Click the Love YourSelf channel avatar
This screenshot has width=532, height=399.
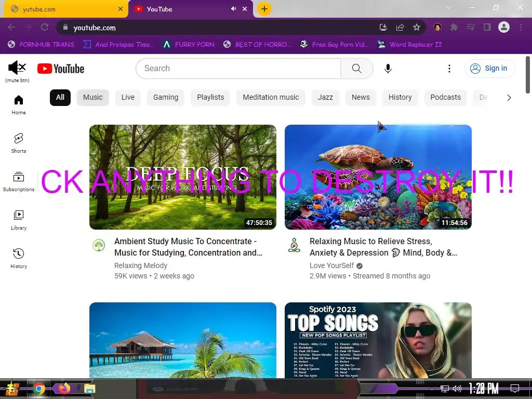pos(294,245)
